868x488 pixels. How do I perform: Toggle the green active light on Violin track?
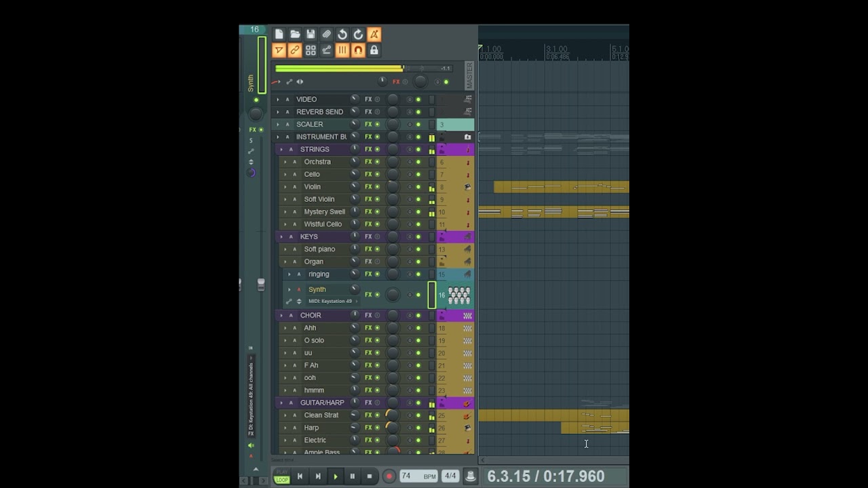pos(418,187)
